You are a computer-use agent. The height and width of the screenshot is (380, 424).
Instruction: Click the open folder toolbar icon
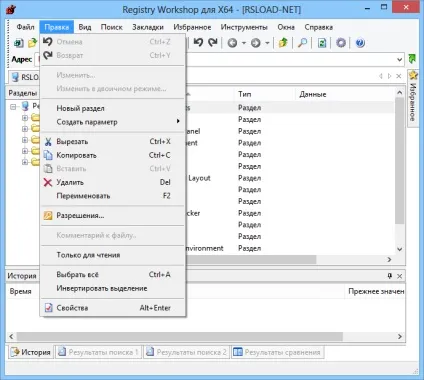click(x=32, y=43)
